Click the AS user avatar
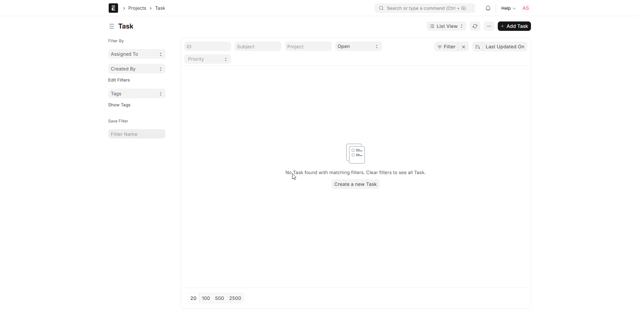Viewport: 644px width, 317px height. pyautogui.click(x=526, y=8)
